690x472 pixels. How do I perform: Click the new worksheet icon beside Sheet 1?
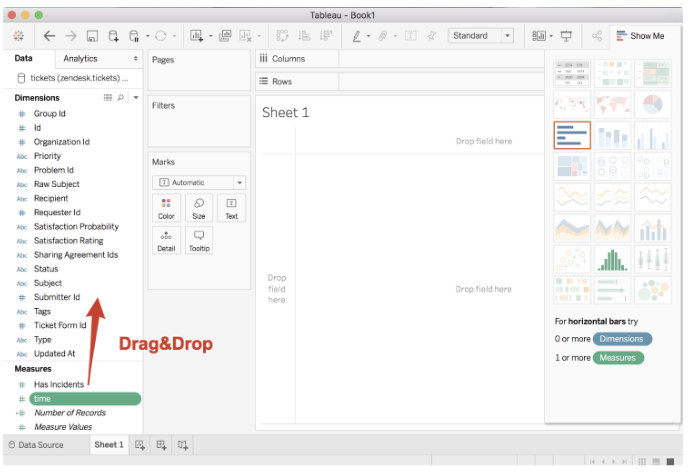tap(140, 444)
